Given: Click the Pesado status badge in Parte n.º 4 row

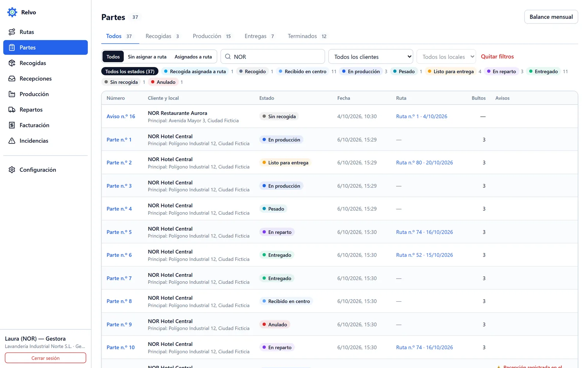Looking at the screenshot, I should 273,209.
